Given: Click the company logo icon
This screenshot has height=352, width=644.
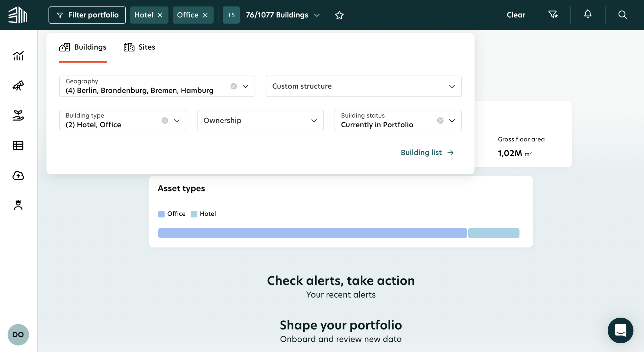Looking at the screenshot, I should pyautogui.click(x=18, y=15).
